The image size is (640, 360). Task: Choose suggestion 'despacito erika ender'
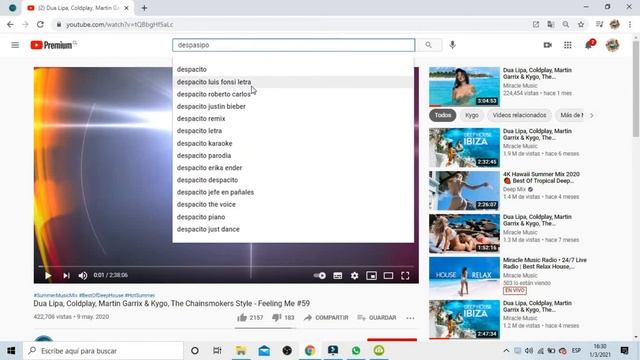tap(293, 168)
